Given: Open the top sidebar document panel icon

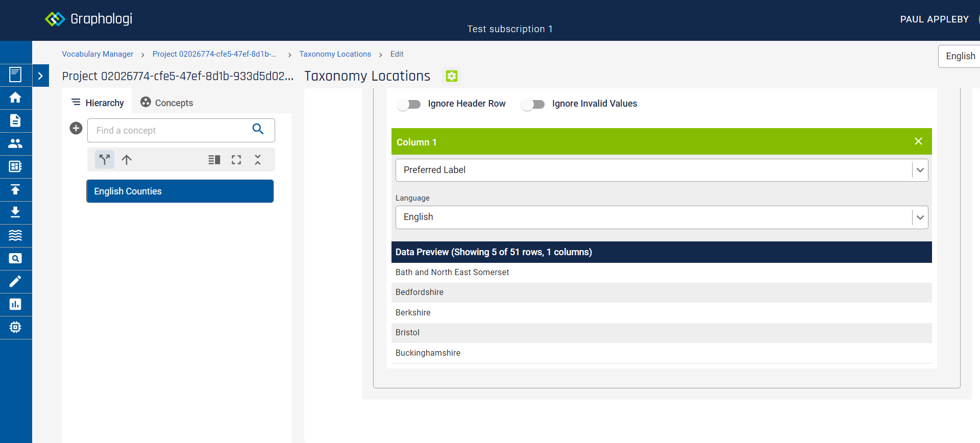Looking at the screenshot, I should click(x=15, y=75).
